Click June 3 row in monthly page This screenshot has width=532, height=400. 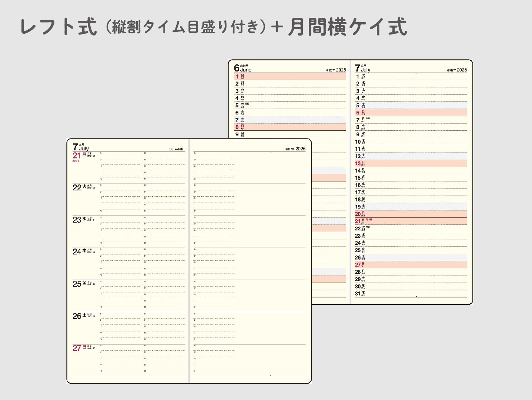point(290,91)
